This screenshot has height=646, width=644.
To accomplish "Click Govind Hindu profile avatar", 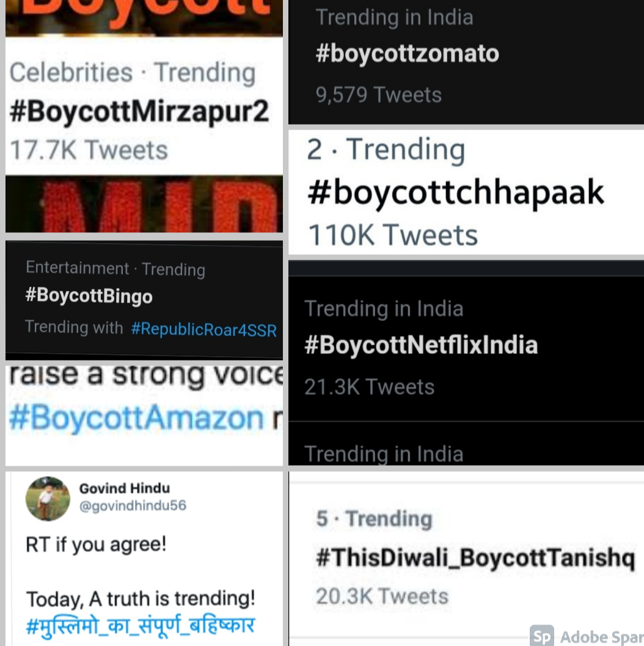I will click(x=48, y=499).
